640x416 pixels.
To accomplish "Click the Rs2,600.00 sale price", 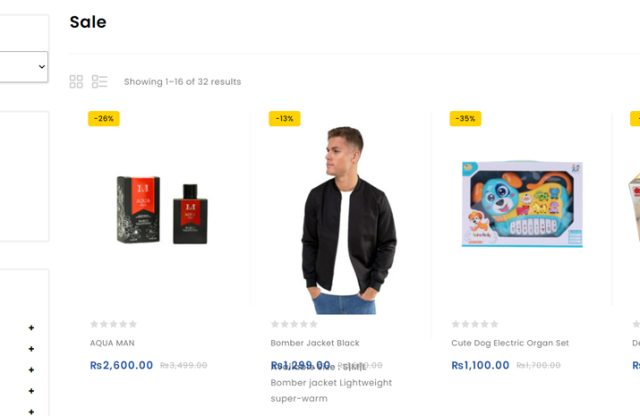I will pos(121,365).
